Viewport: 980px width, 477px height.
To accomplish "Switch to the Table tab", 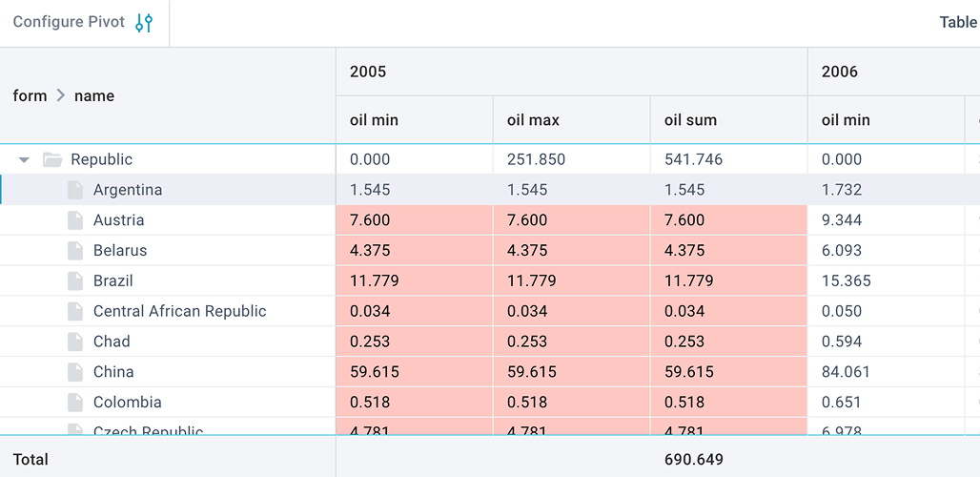I will [x=957, y=23].
